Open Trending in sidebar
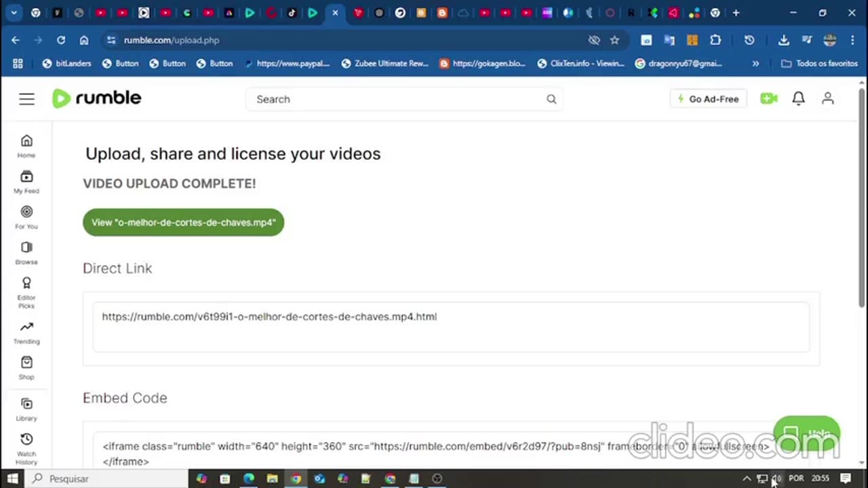 tap(26, 333)
